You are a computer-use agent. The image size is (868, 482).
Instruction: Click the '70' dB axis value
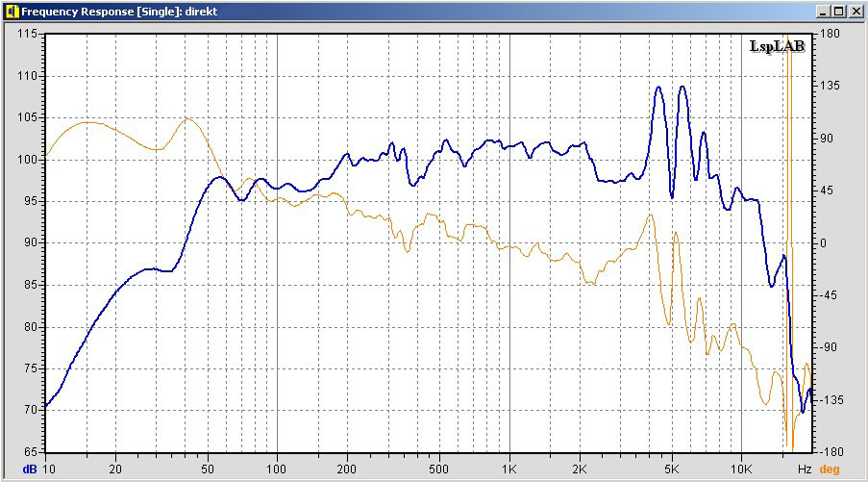coord(31,410)
